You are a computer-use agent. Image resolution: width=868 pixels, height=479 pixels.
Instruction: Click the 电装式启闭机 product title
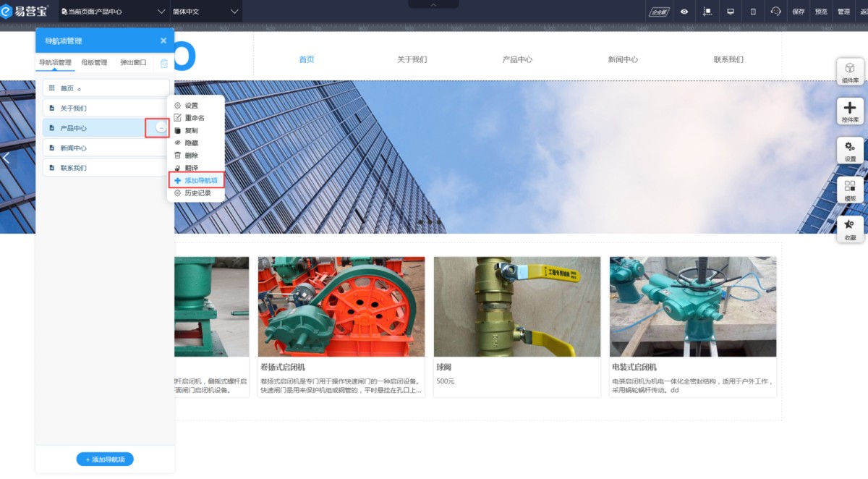point(634,368)
